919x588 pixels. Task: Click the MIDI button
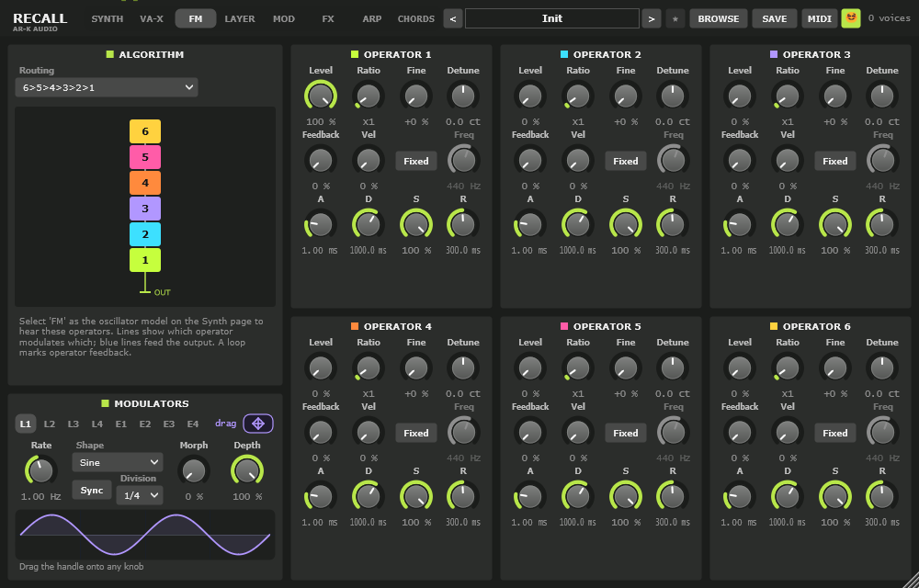[820, 18]
